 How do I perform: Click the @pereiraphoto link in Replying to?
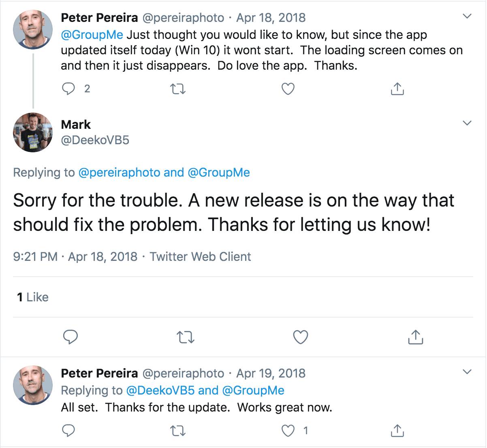point(119,173)
